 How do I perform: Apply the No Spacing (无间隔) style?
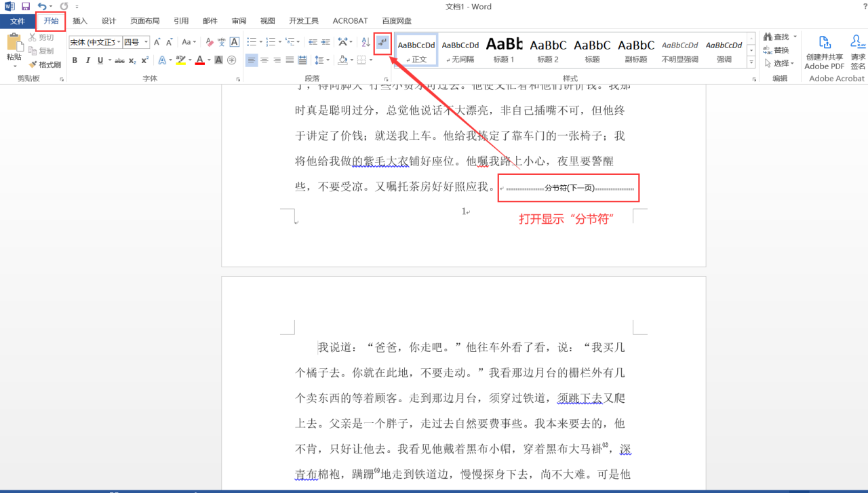460,50
